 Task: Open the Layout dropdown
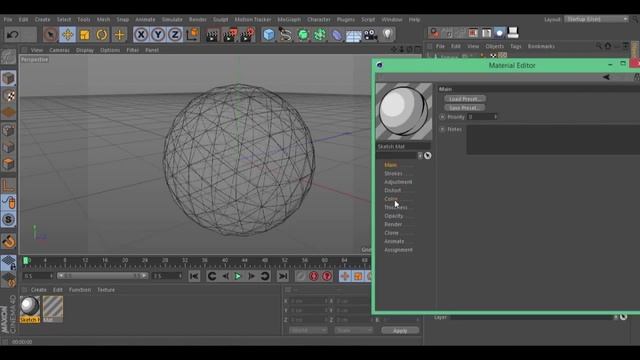click(596, 19)
